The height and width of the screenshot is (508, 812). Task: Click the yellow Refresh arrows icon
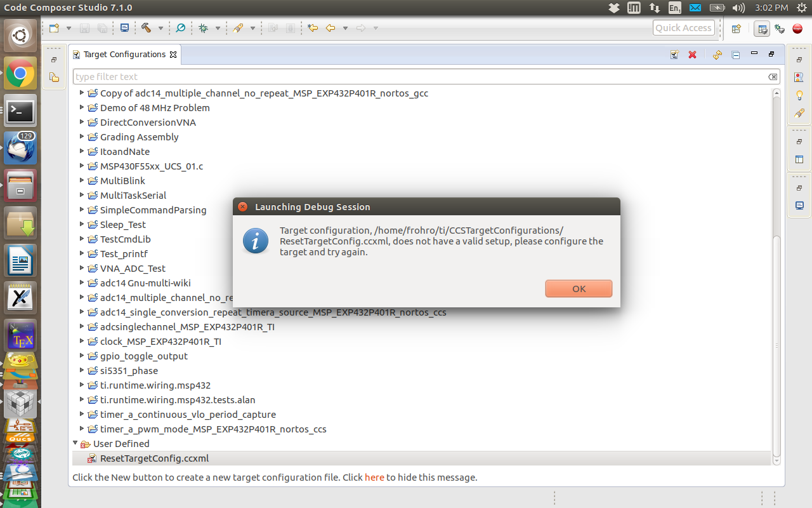(717, 55)
